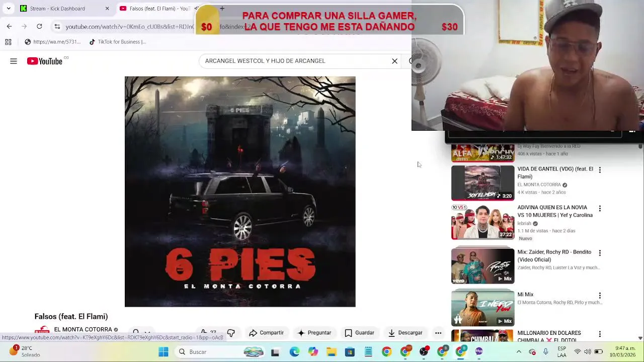Click title ADIVINA QUIEN ES LA NOVIA VS 10 MUJERES

(555, 211)
